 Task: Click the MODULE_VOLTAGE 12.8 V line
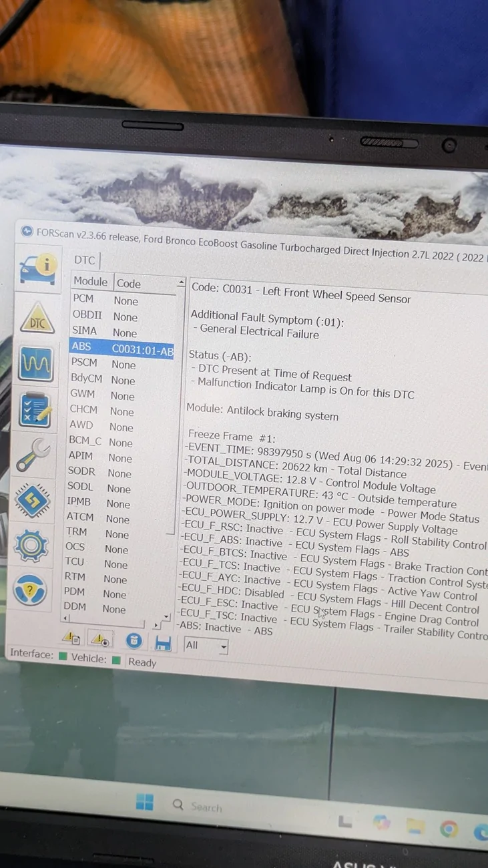pos(309,482)
